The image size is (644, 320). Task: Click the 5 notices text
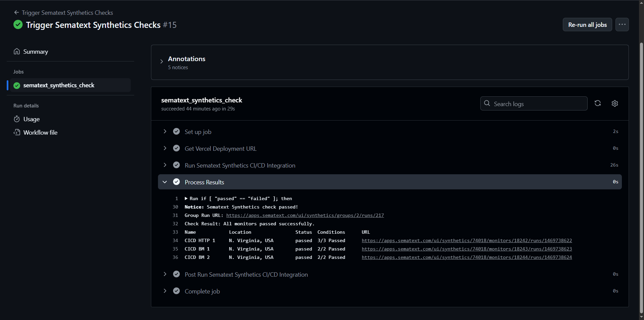[178, 67]
